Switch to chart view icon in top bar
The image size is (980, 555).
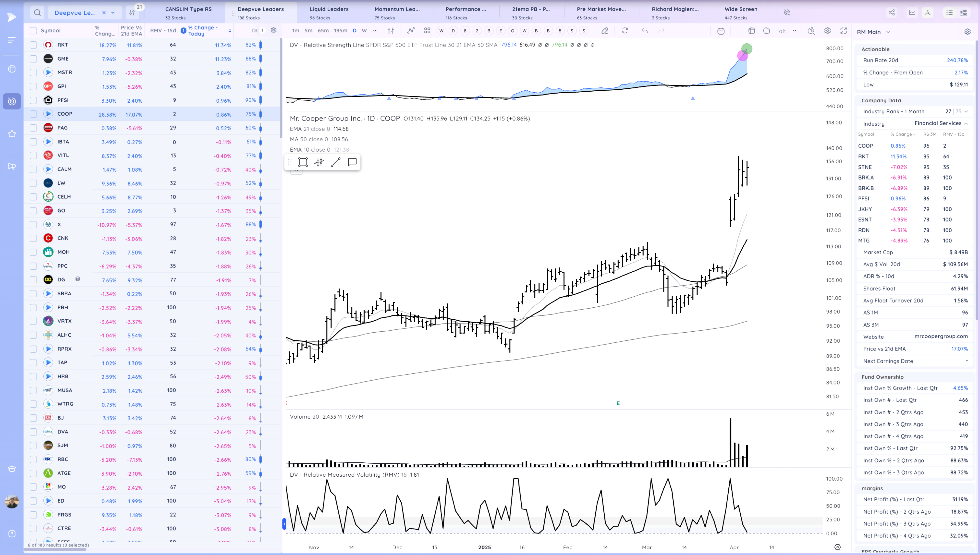pyautogui.click(x=912, y=12)
